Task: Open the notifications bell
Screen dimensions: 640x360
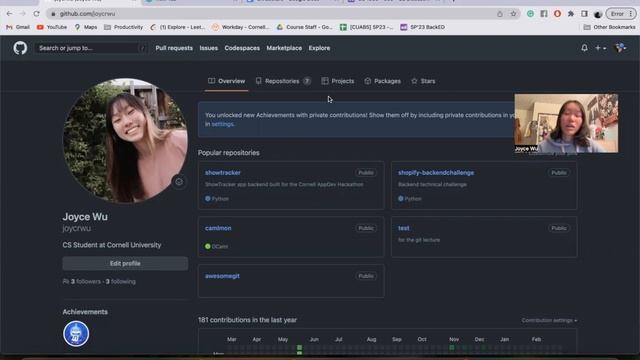Action: (x=584, y=48)
